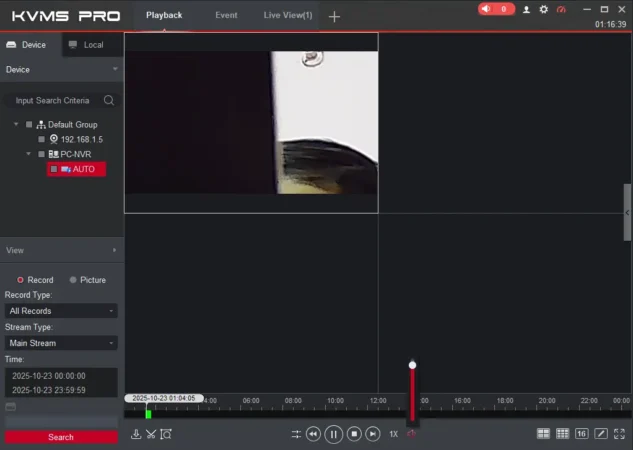Jump to 12:00 on the timeline
The height and width of the screenshot is (450, 633).
coord(378,401)
